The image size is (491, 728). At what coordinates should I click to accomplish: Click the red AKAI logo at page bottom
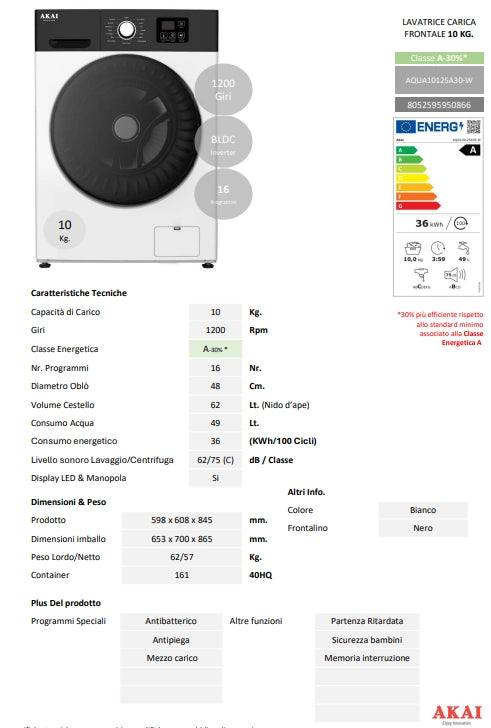click(x=458, y=714)
